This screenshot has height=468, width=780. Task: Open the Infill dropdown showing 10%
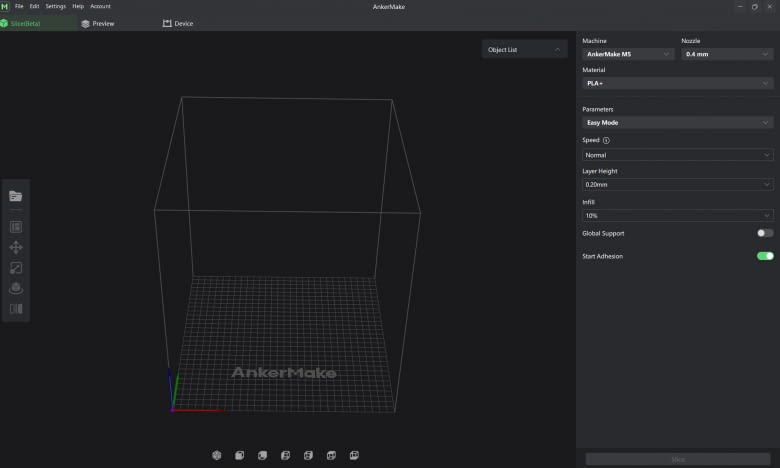coord(678,215)
